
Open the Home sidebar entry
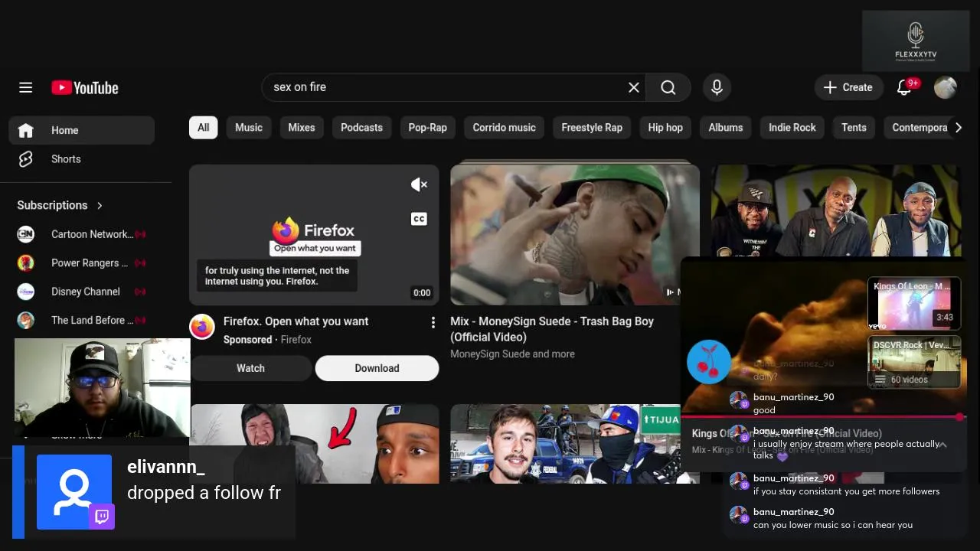click(81, 130)
